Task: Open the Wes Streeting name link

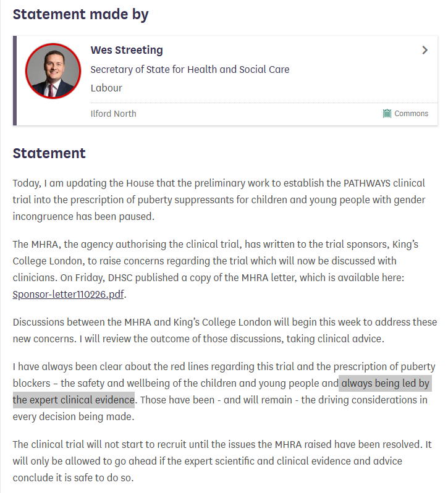Action: [127, 50]
